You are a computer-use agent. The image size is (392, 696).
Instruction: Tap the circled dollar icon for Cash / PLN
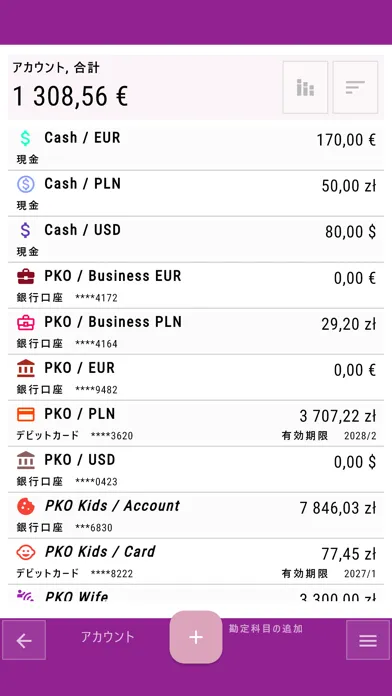pyautogui.click(x=26, y=184)
